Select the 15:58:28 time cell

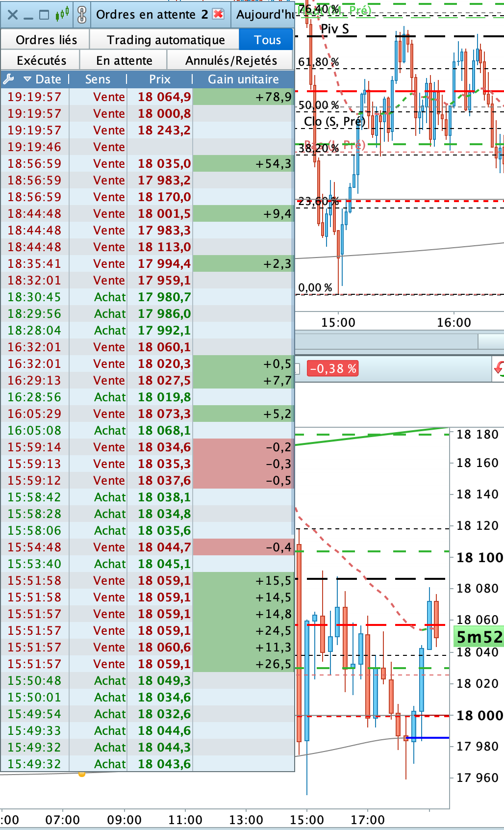pyautogui.click(x=34, y=514)
